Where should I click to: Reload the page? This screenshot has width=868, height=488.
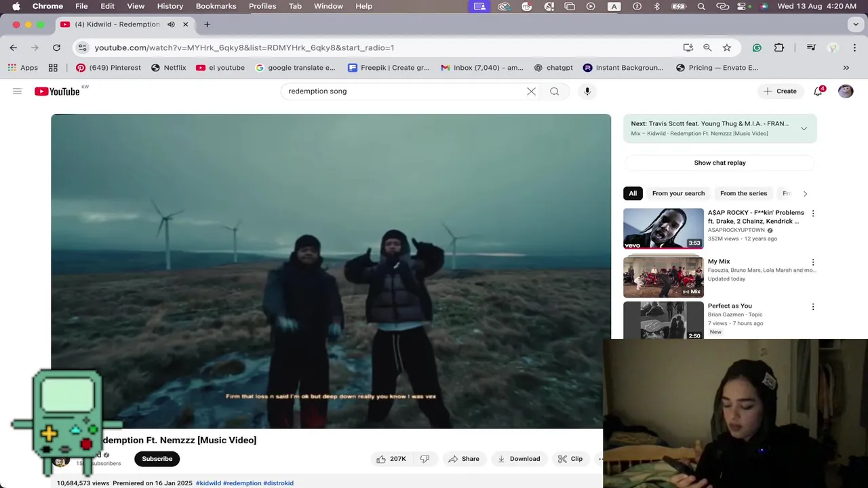(x=56, y=47)
